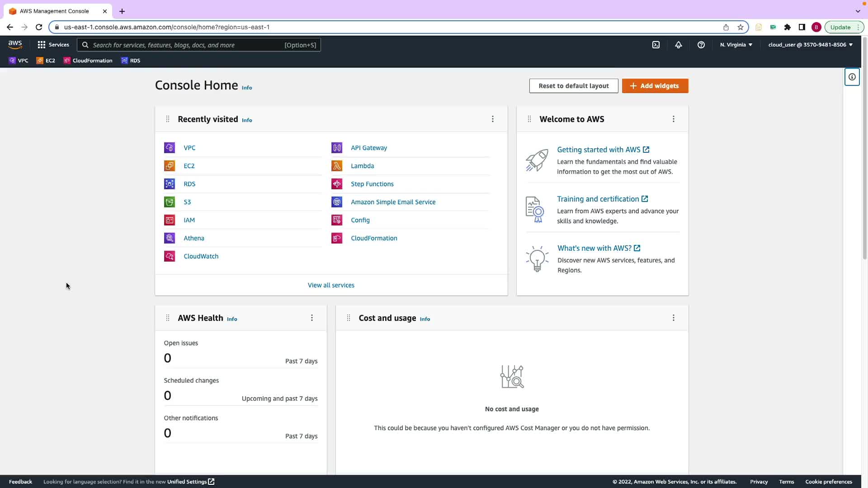Open the CloudFormation favorites bar shortcut
This screenshot has height=488, width=868.
(x=88, y=61)
